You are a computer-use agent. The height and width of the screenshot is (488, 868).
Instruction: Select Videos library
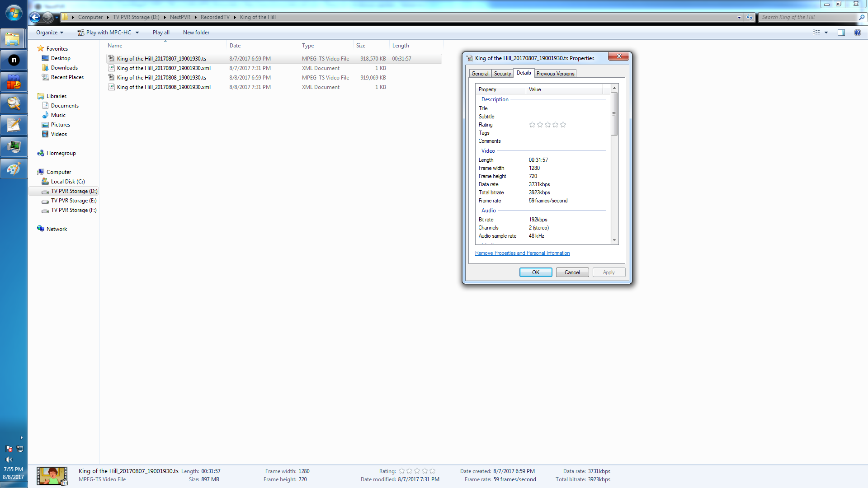click(x=59, y=134)
